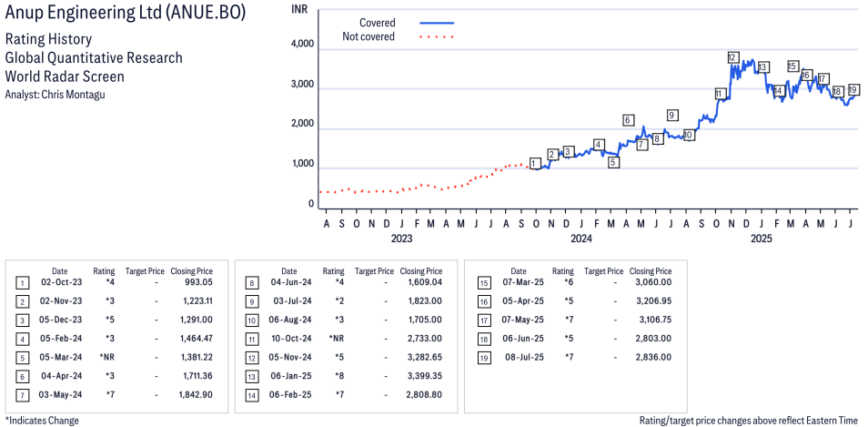This screenshot has height=427, width=868.
Task: Click the *Indicates Change footnote
Action: (x=42, y=421)
